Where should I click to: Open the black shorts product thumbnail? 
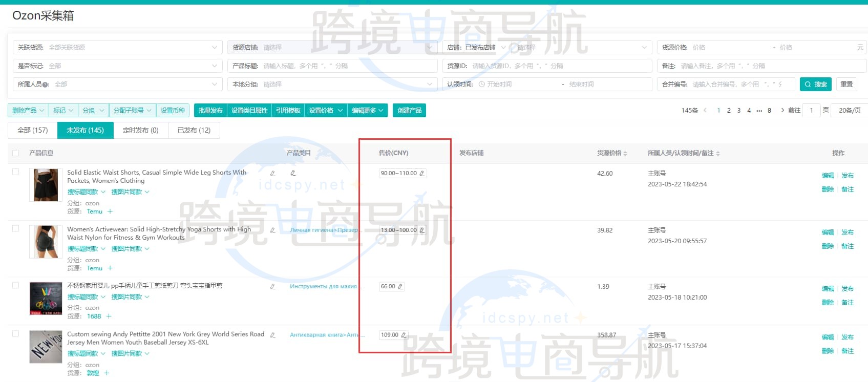click(46, 185)
